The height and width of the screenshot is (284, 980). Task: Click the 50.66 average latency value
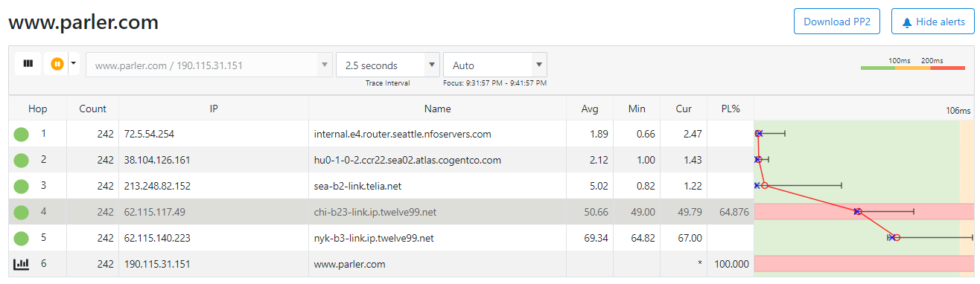(597, 212)
